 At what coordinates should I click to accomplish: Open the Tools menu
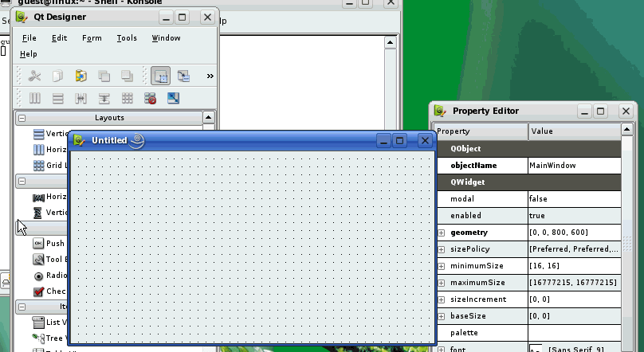(x=127, y=37)
